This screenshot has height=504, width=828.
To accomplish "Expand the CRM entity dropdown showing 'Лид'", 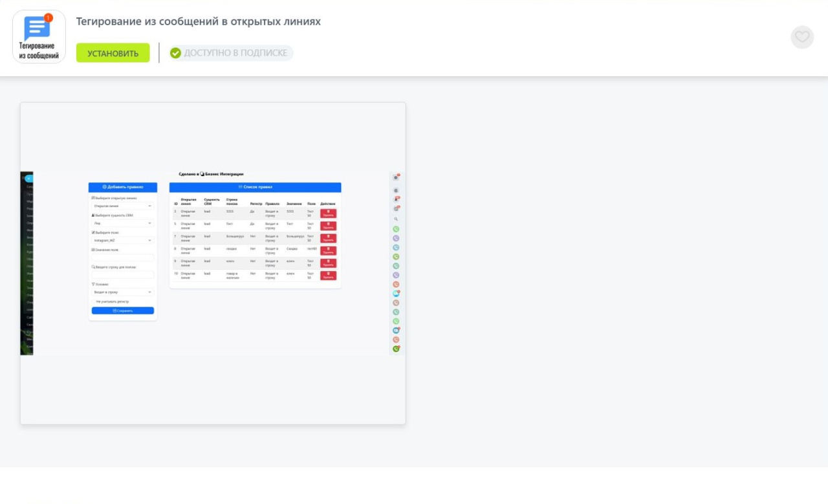I will pos(122,223).
